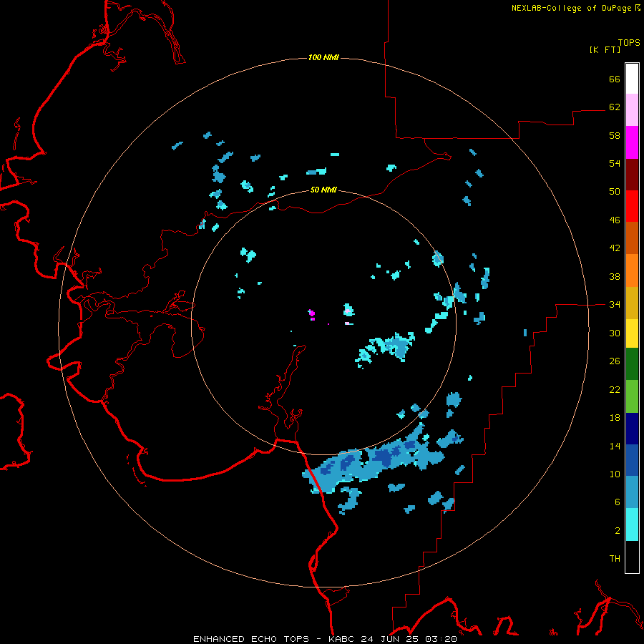Click the light pink swatch between 62 and 66
Viewport: 644px width, 644px height.
click(x=632, y=110)
